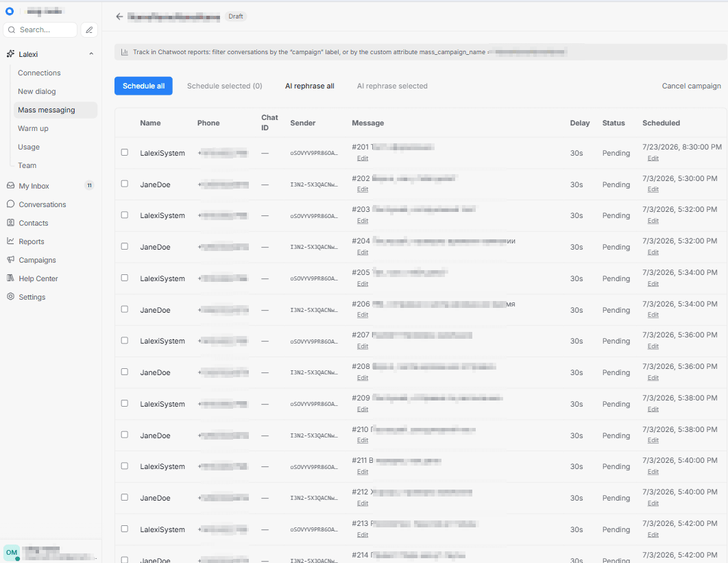
Task: Tick the checkbox for message #213
Action: coord(125,529)
